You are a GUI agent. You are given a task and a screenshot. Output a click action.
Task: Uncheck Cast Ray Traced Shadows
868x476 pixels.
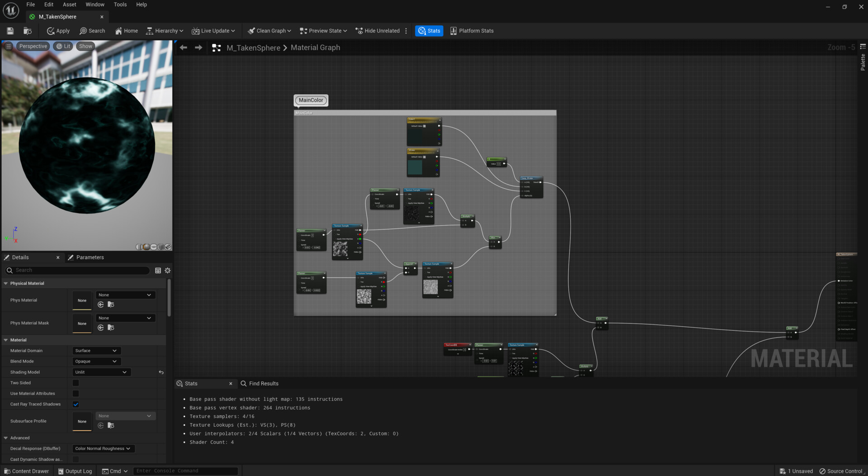click(x=75, y=404)
